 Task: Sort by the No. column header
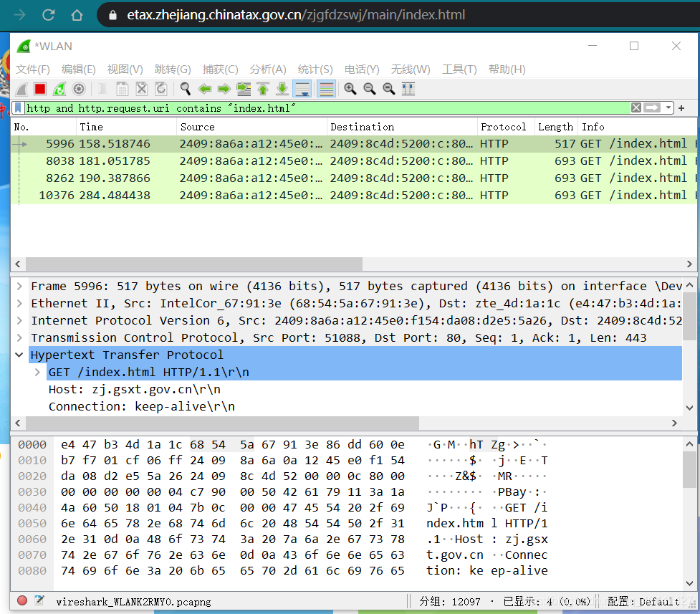tap(43, 128)
